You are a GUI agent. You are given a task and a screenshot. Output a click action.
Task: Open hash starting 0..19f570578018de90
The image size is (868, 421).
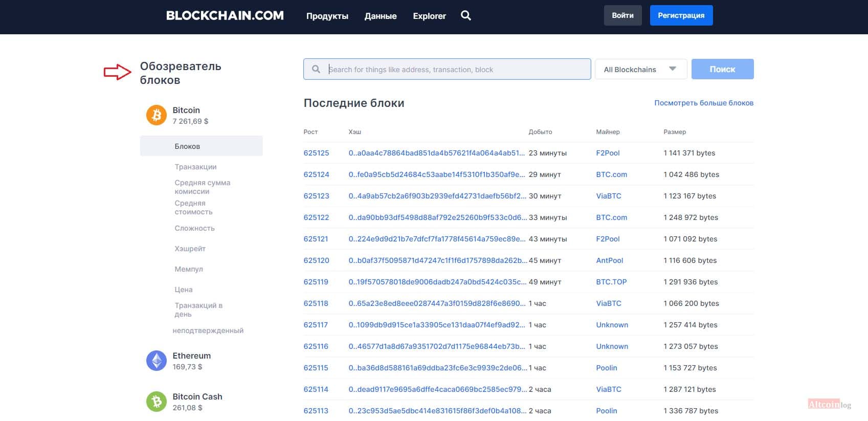point(437,282)
